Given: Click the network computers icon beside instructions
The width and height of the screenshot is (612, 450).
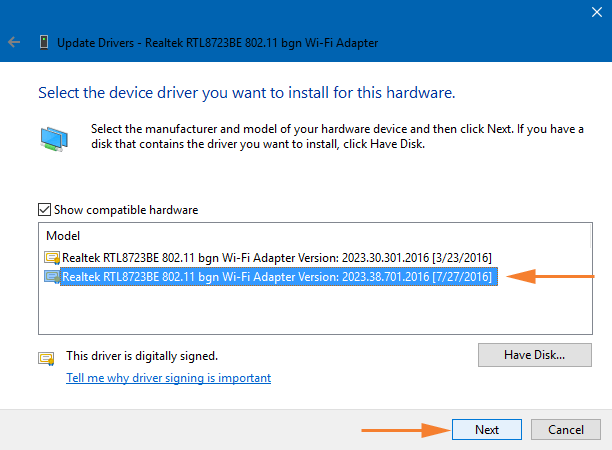Looking at the screenshot, I should (x=55, y=138).
